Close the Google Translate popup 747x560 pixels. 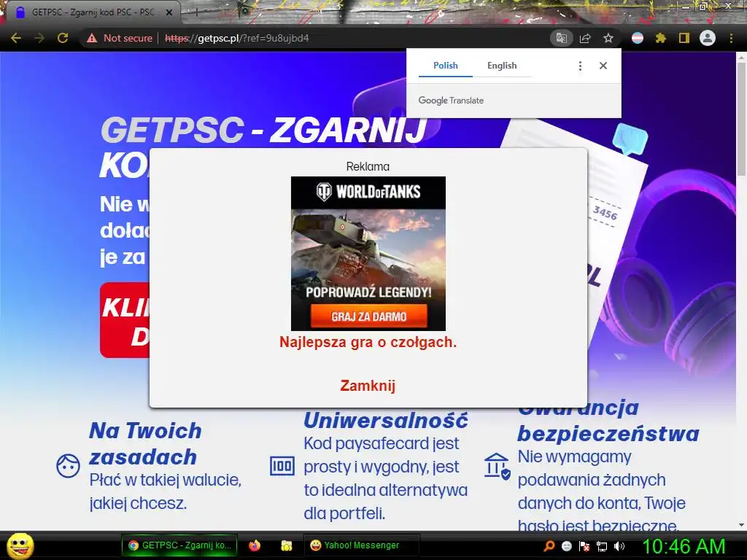pos(603,66)
